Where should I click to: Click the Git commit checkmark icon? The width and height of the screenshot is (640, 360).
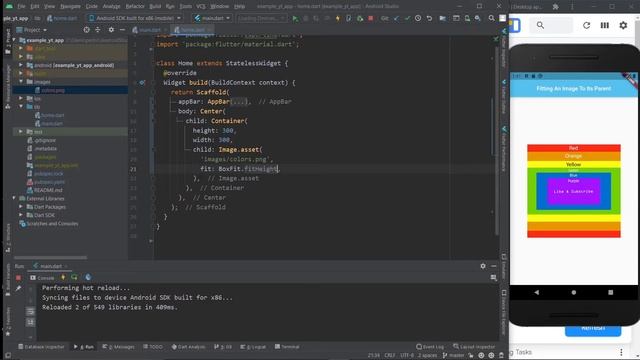(x=407, y=18)
